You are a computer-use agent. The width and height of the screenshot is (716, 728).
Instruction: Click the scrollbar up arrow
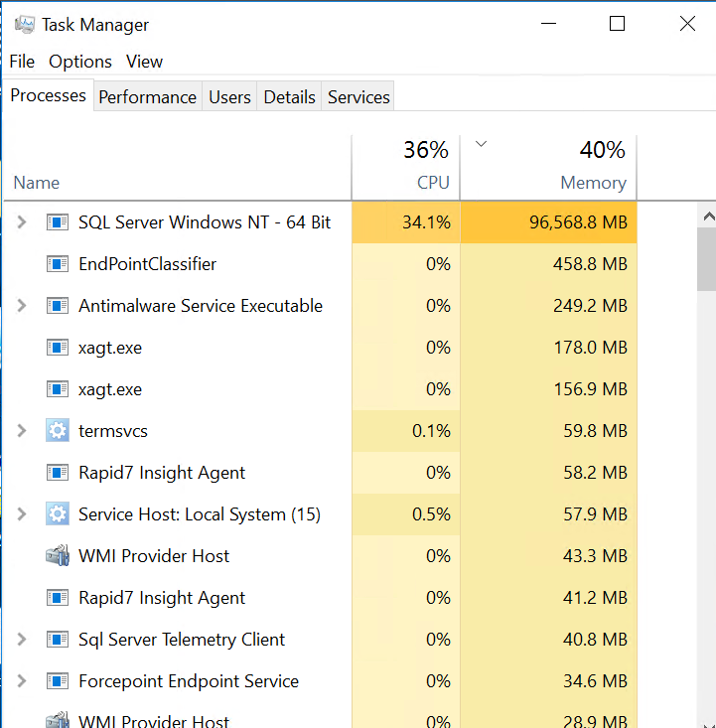708,216
